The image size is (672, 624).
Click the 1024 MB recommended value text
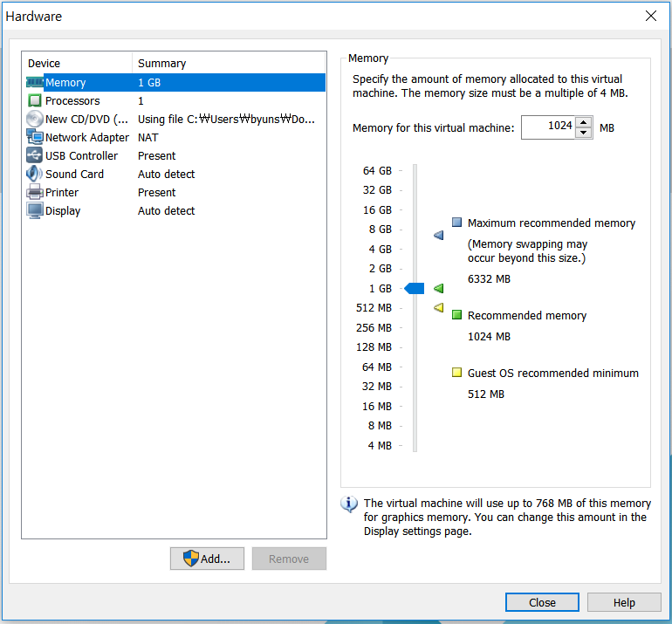click(x=489, y=336)
